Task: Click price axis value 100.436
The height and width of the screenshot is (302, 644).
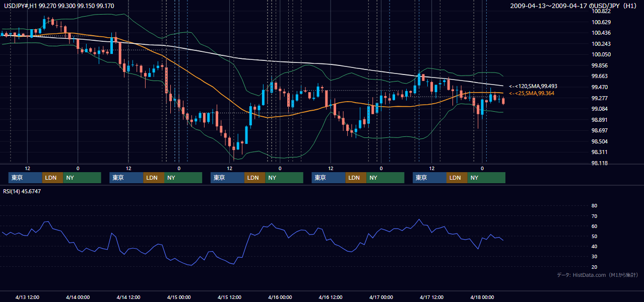Action: (x=602, y=33)
